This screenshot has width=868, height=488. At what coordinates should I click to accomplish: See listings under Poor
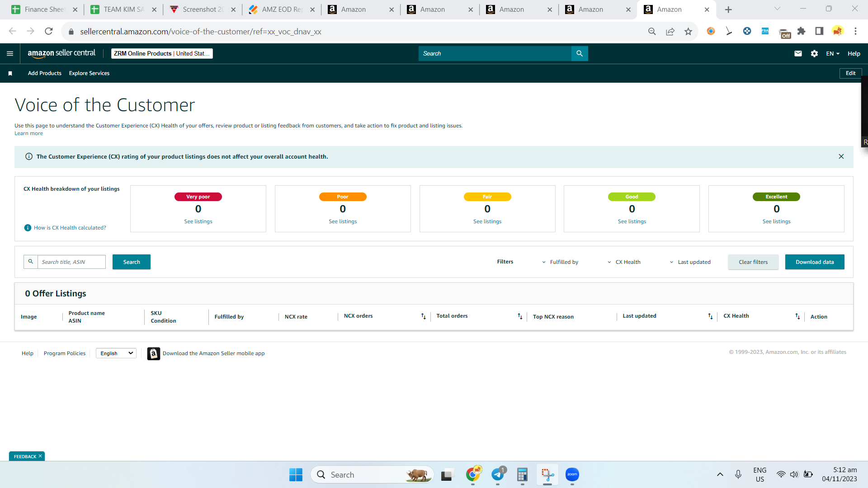(x=343, y=221)
